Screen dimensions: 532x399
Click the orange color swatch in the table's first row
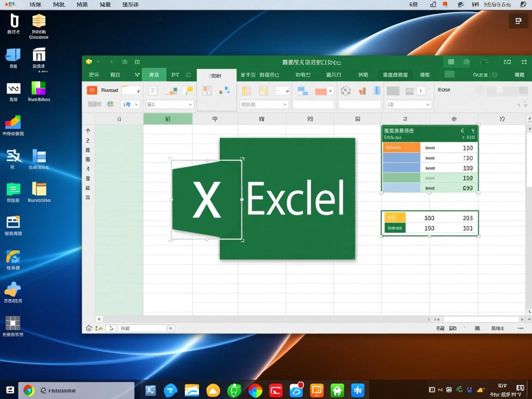tap(401, 147)
